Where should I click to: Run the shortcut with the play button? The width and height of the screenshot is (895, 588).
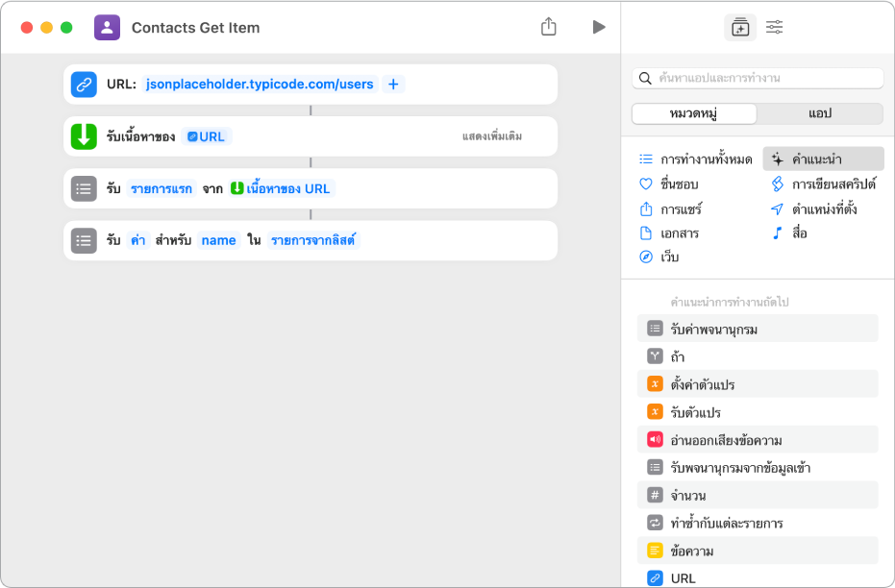pyautogui.click(x=599, y=27)
